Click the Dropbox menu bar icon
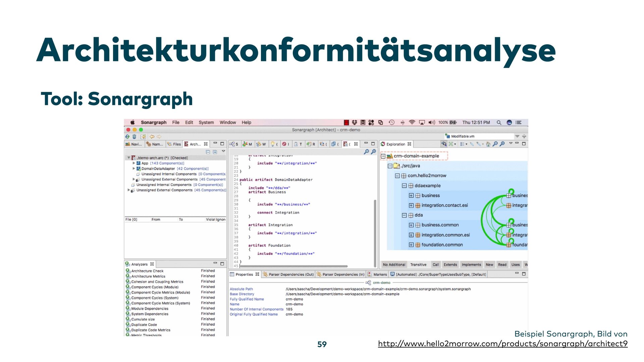This screenshot has height=362, width=644. (x=354, y=123)
